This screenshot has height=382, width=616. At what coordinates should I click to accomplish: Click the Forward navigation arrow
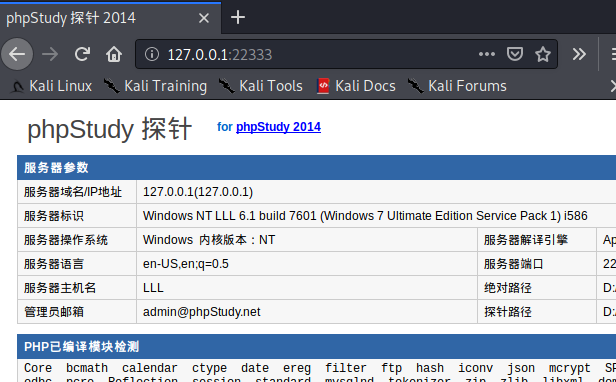[x=50, y=54]
